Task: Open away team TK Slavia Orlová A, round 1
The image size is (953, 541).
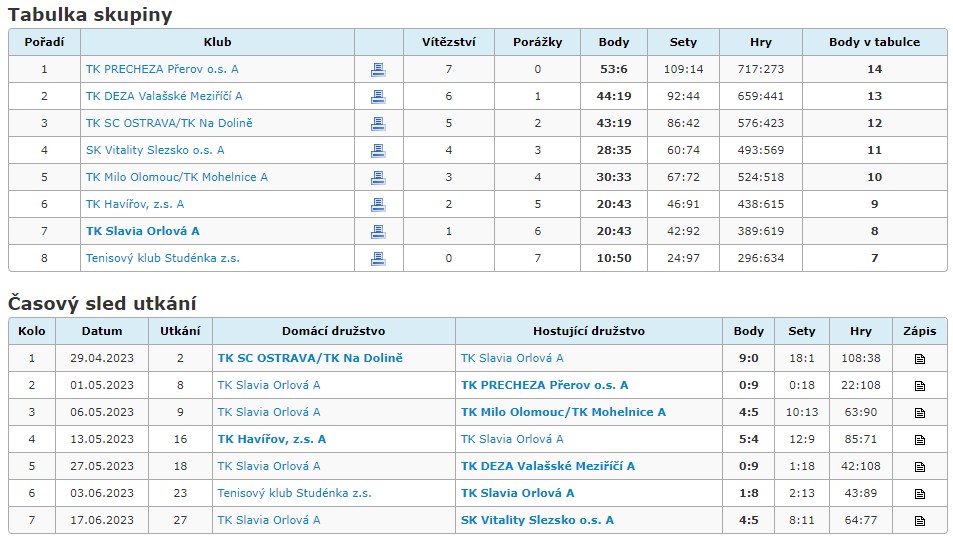Action: [512, 358]
